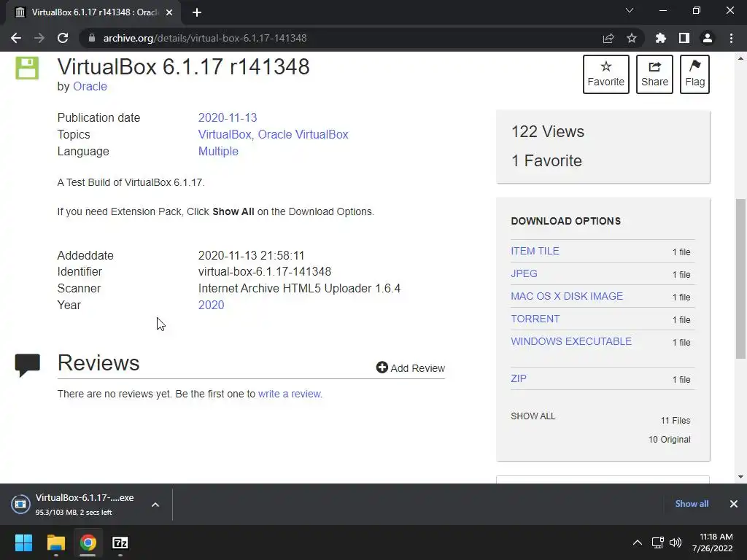The image size is (747, 560).
Task: Click the scrollbar up arrow
Action: point(740,58)
